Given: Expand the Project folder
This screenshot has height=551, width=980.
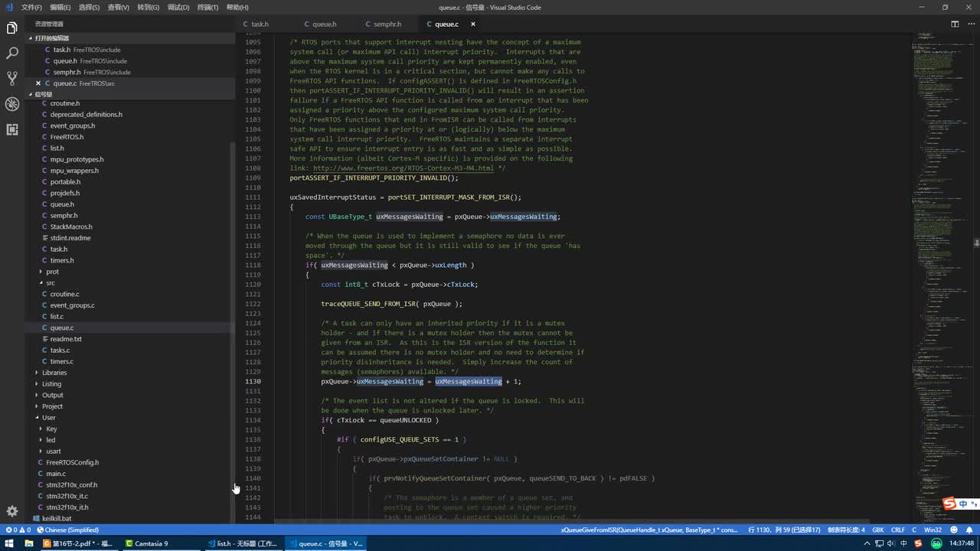Looking at the screenshot, I should (52, 406).
